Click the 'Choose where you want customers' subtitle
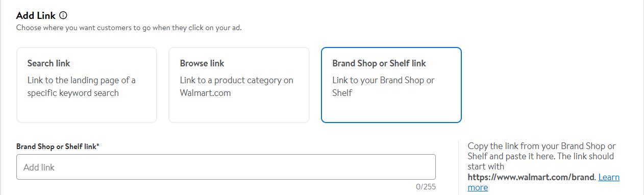The height and width of the screenshot is (195, 644). 129,28
